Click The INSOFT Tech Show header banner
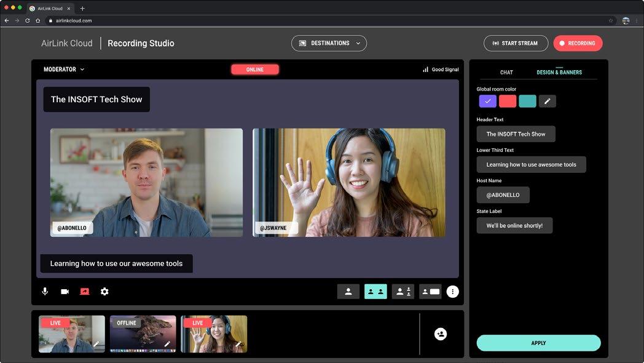 click(96, 99)
